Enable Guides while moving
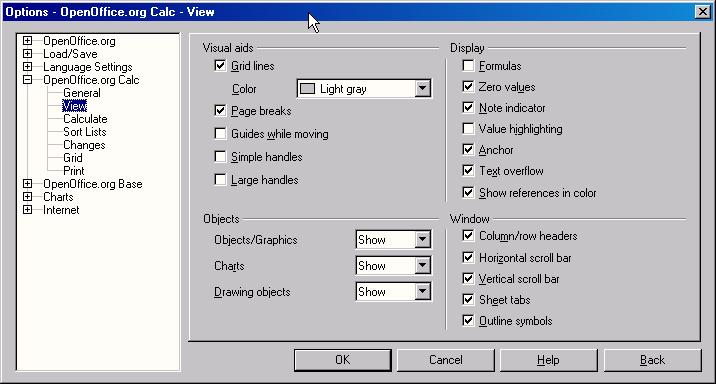Viewport: 716px width, 384px height. pos(220,133)
